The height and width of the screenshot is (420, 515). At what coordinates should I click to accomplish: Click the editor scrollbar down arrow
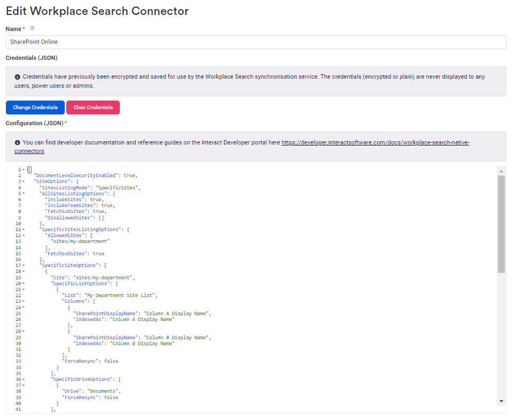(x=501, y=401)
